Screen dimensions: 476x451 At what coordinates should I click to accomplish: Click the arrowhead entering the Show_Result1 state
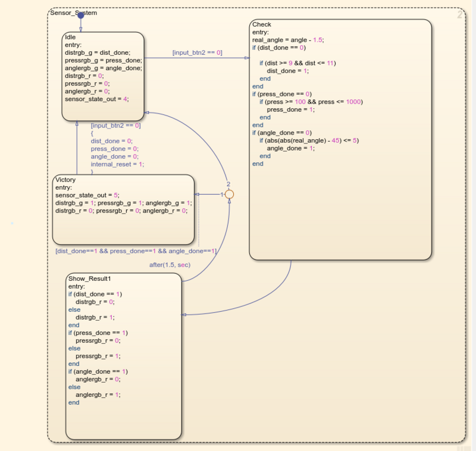[x=184, y=315]
